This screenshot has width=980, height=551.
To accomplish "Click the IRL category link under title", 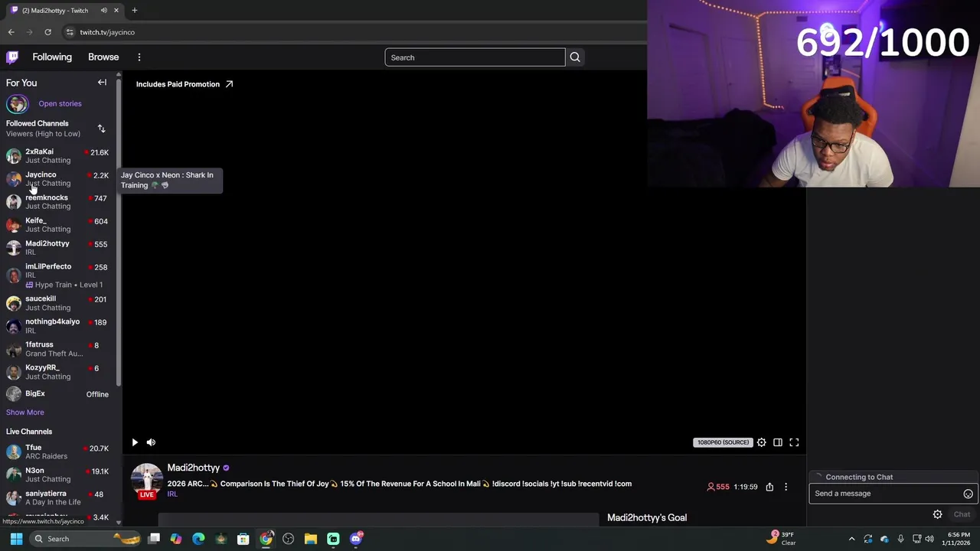I will (x=172, y=494).
